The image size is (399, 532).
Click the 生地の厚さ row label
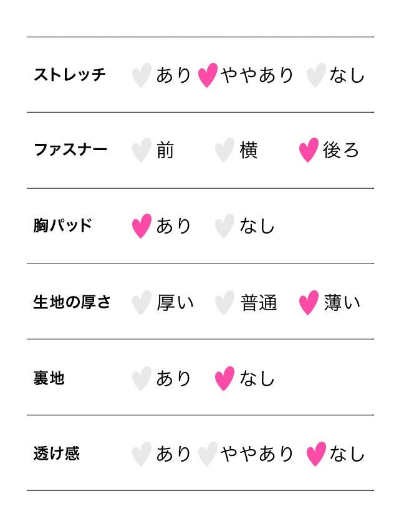(72, 302)
